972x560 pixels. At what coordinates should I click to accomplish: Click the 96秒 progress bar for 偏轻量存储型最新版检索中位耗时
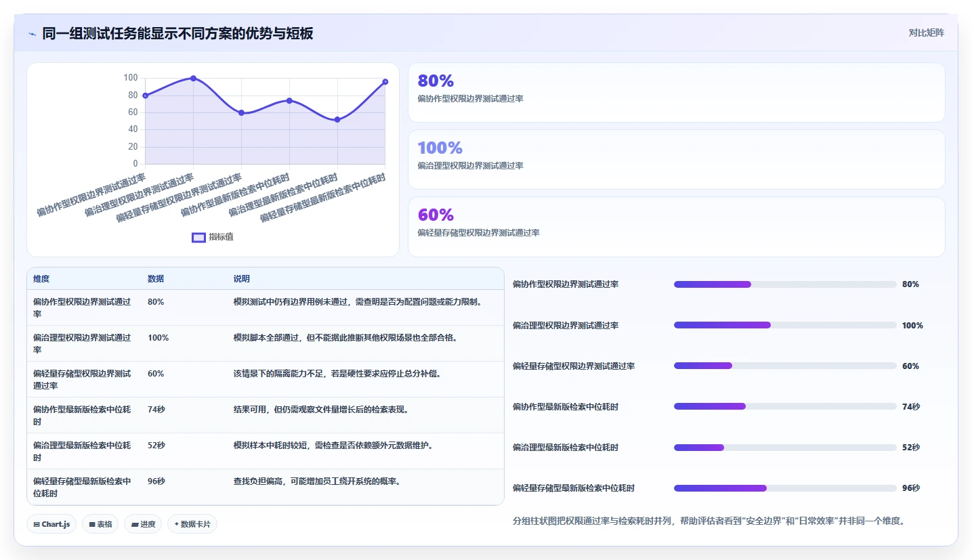pyautogui.click(x=785, y=488)
